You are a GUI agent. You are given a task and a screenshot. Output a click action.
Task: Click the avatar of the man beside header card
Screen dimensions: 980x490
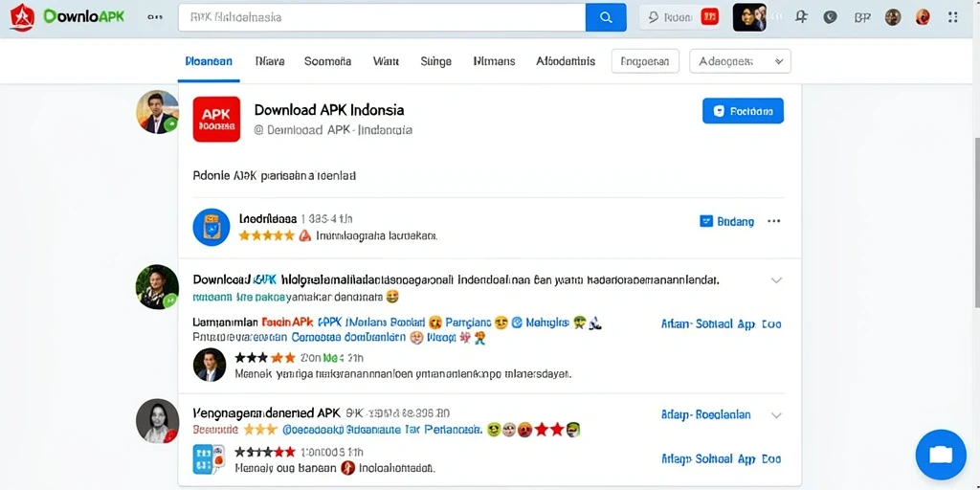coord(158,112)
